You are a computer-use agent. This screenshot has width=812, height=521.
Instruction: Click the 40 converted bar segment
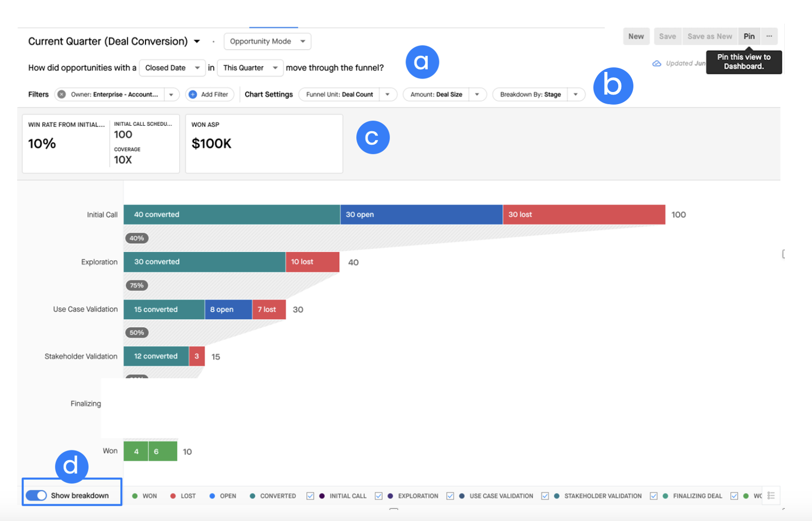pyautogui.click(x=232, y=214)
